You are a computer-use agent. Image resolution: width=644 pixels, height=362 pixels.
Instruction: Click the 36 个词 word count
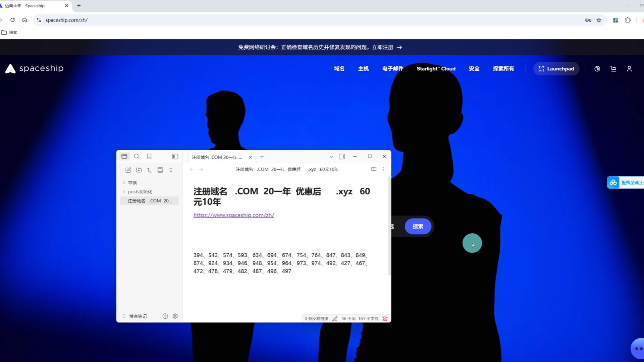point(348,319)
